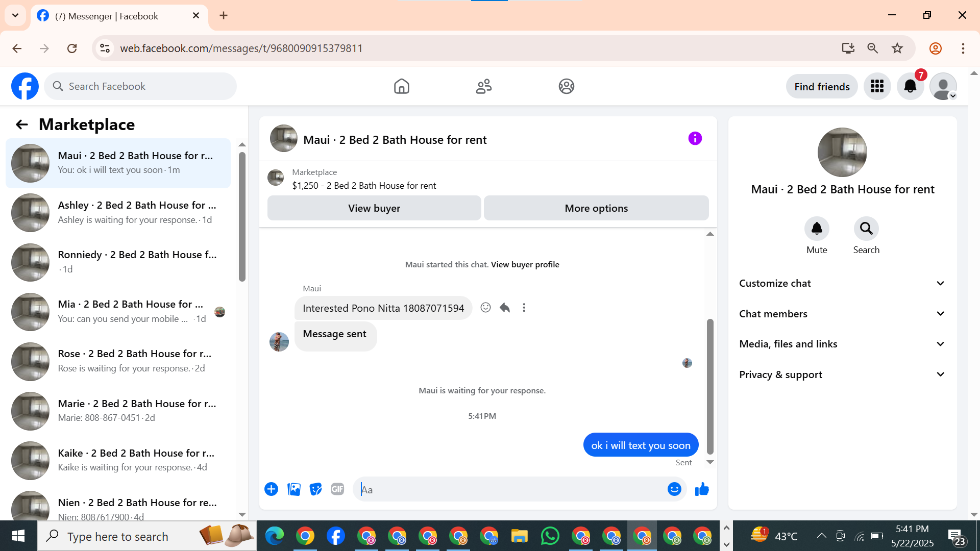Show hidden system tray icons
The height and width of the screenshot is (551, 980).
tap(821, 536)
